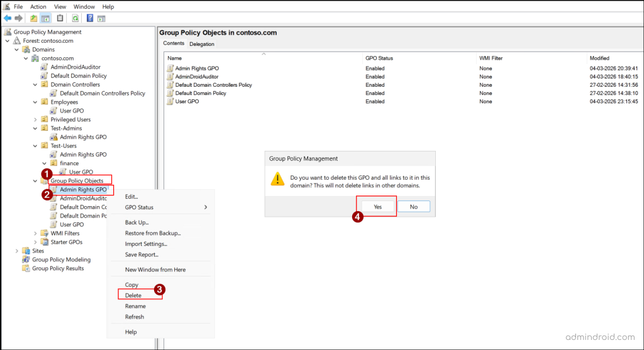Sort list by WMI Filter column header
Screen dimensions: 644x350
(531, 58)
